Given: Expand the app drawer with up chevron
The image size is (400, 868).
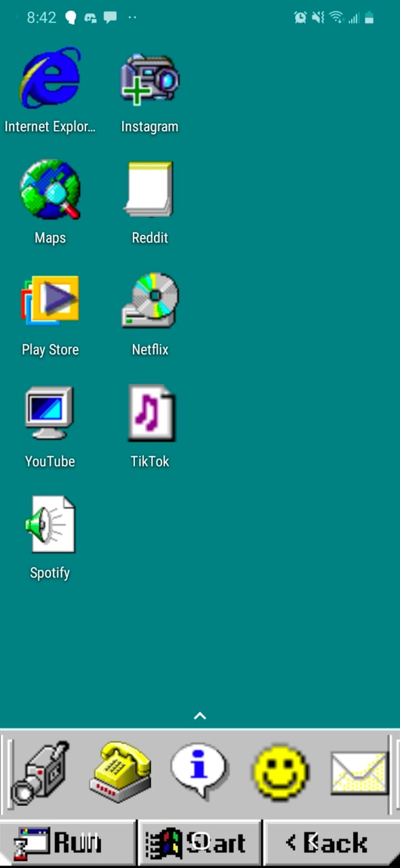Looking at the screenshot, I should 200,715.
